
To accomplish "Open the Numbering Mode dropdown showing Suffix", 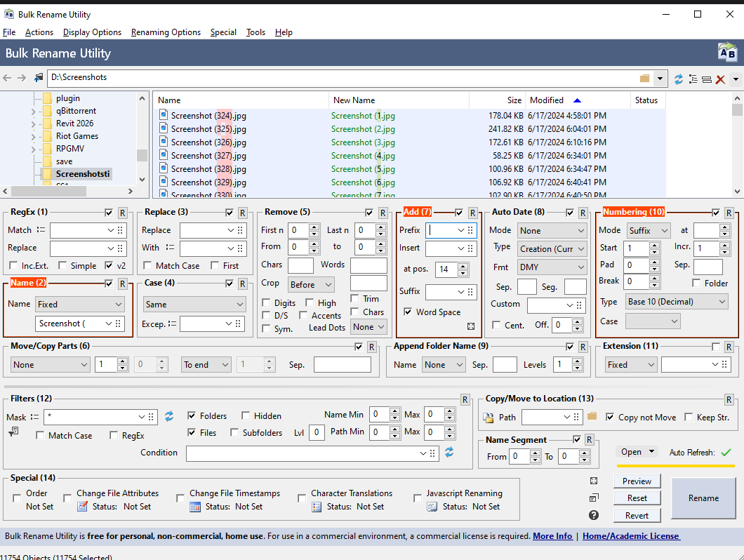I will coord(648,230).
